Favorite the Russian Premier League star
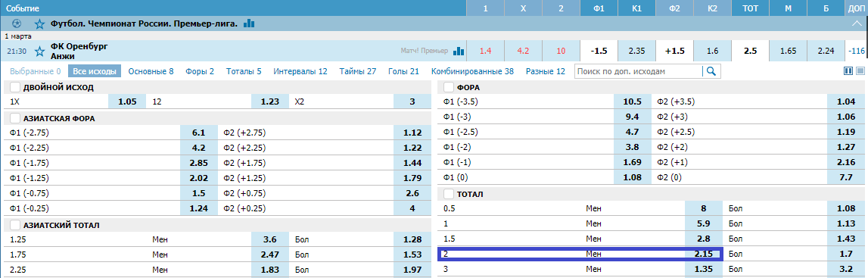 [x=39, y=23]
